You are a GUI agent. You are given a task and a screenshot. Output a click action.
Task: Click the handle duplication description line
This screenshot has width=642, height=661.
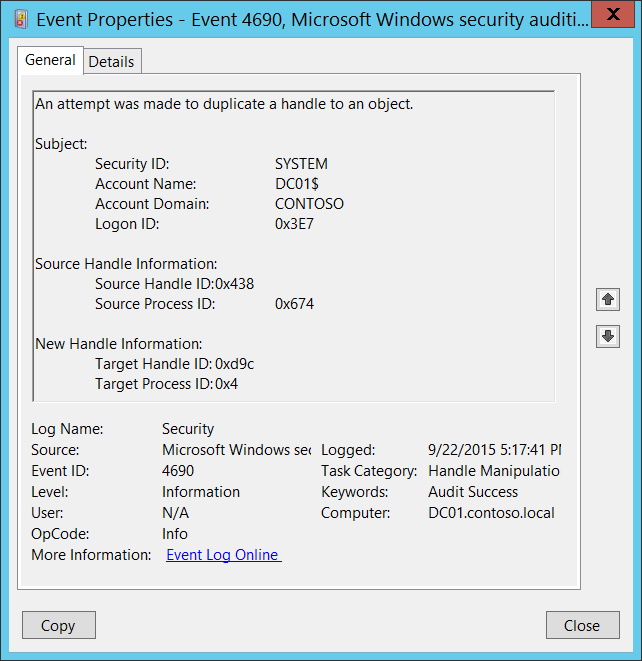pos(224,104)
